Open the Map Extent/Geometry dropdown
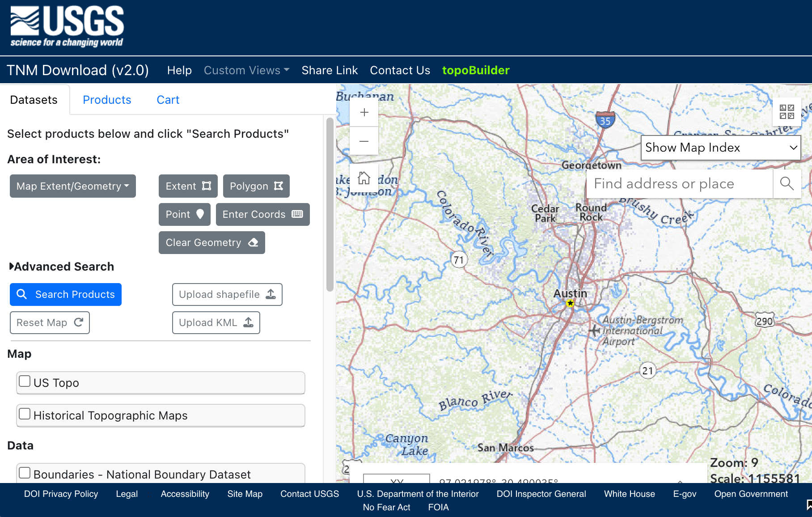812x517 pixels. 72,186
